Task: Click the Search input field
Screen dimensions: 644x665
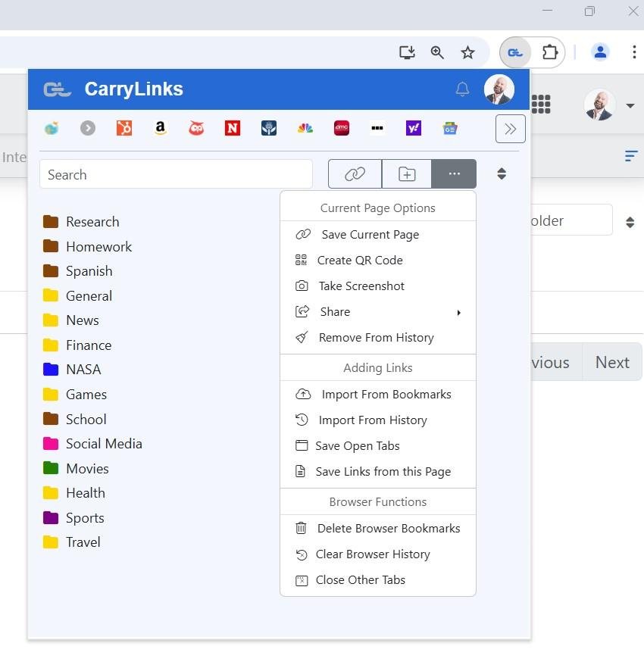Action: click(176, 174)
